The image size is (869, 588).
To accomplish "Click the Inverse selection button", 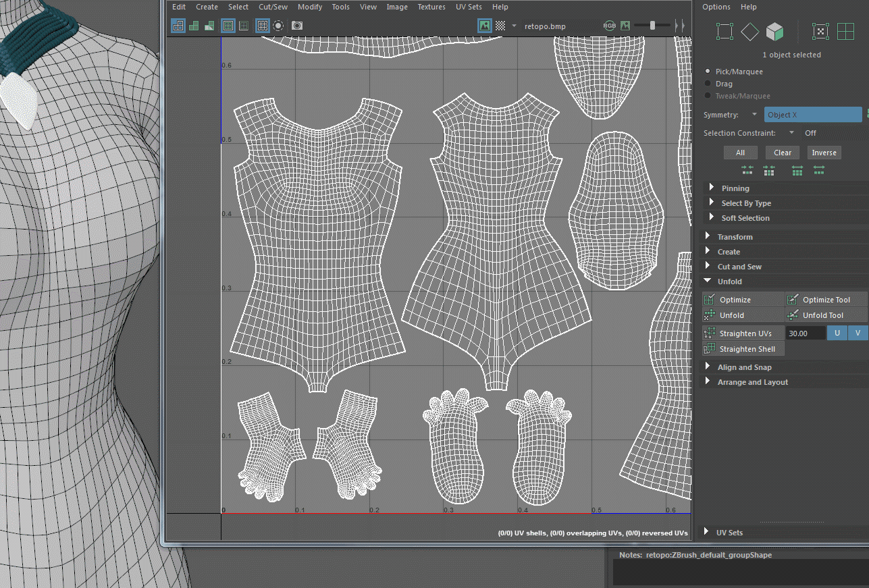I will [x=824, y=153].
